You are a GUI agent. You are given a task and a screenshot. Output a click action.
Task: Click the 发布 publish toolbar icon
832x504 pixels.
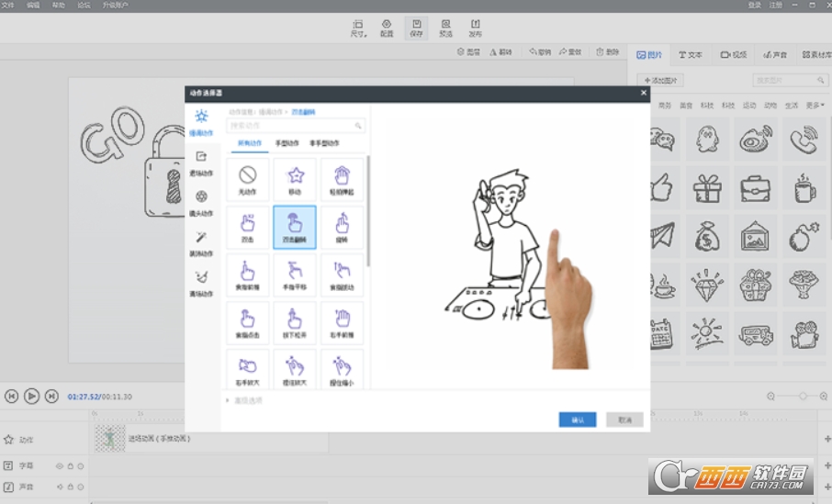click(x=475, y=28)
